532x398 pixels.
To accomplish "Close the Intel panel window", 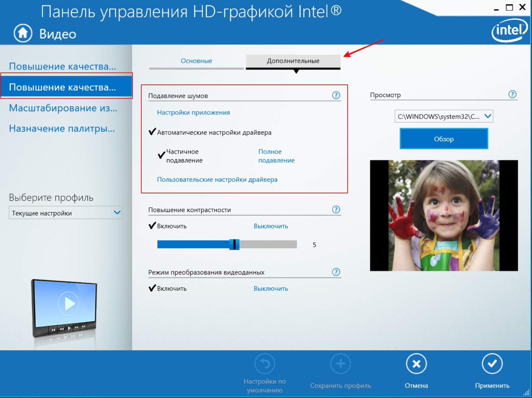I will [523, 7].
